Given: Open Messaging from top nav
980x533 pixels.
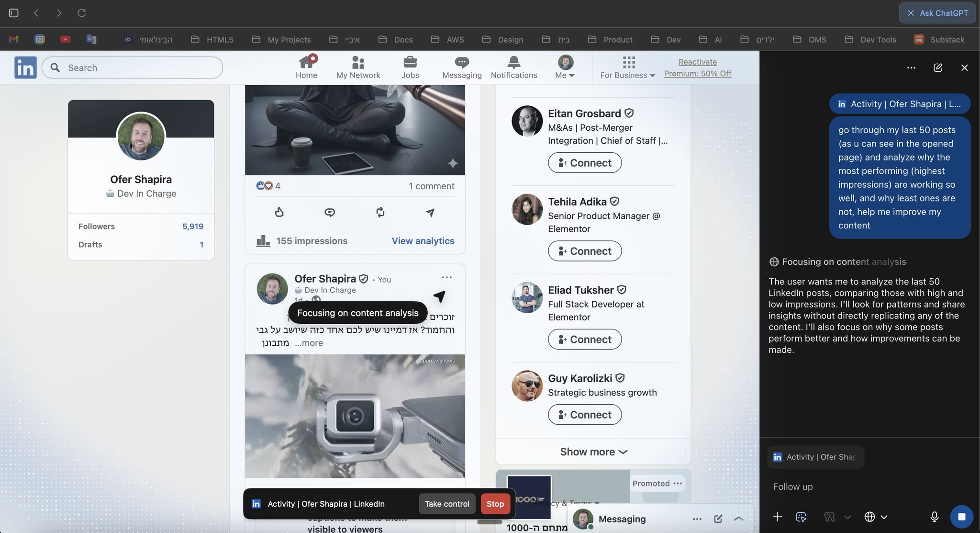Looking at the screenshot, I should [x=462, y=67].
